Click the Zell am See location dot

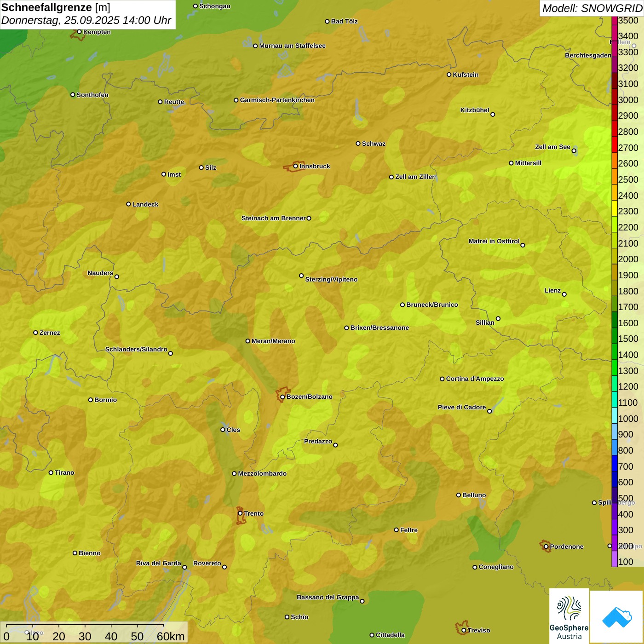pyautogui.click(x=574, y=150)
